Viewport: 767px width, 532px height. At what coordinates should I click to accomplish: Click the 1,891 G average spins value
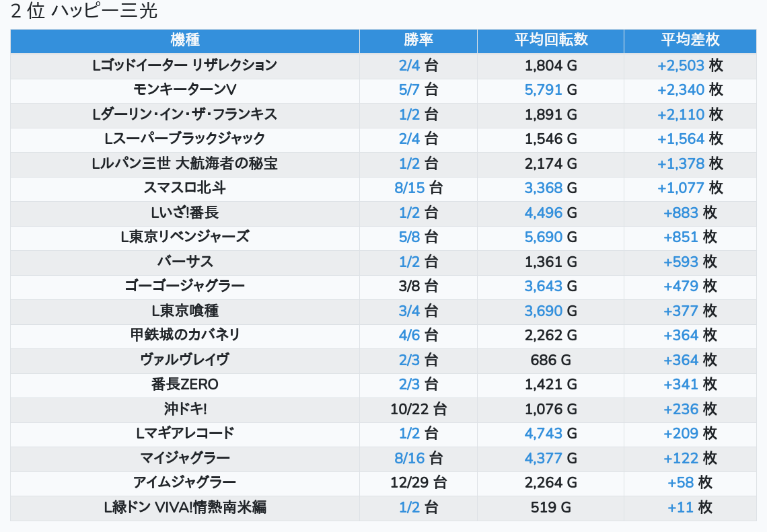pos(551,114)
